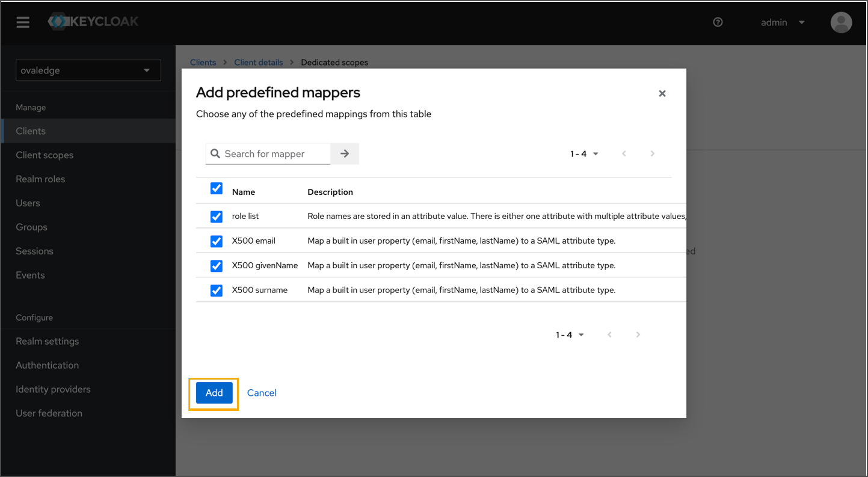Click the user avatar icon
The image size is (868, 477).
click(x=841, y=22)
